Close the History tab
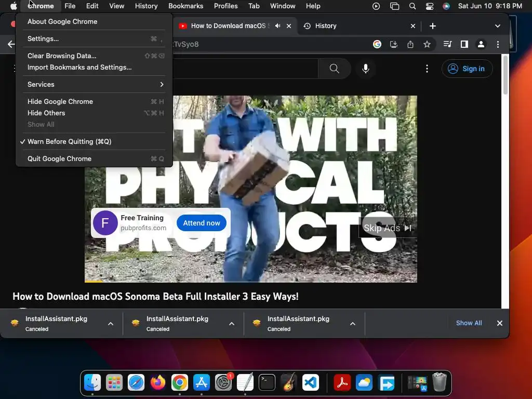Screen dimensions: 532x399 (413, 26)
